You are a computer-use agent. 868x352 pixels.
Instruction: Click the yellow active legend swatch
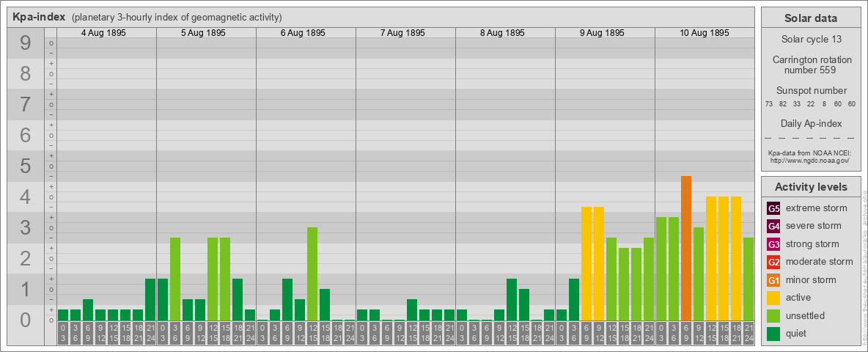tap(773, 298)
